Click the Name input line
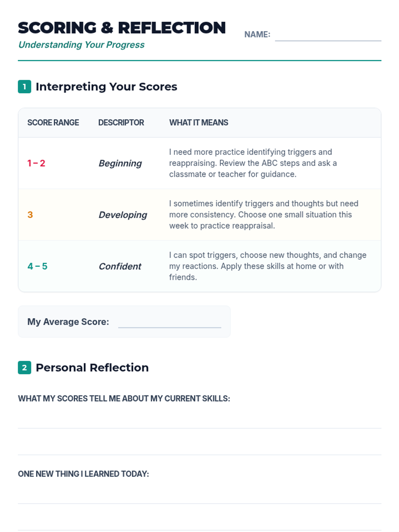Screen dimensions: 399x532 click(328, 35)
